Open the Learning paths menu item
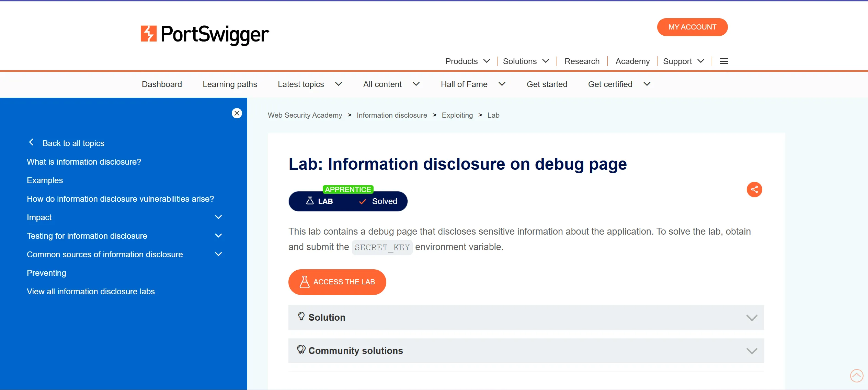 click(230, 84)
